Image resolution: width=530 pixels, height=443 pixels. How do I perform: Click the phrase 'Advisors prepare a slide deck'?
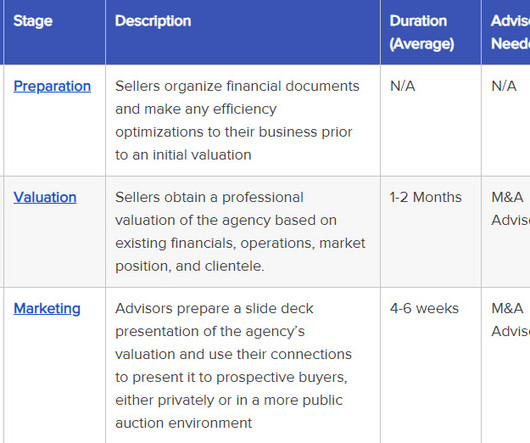214,309
